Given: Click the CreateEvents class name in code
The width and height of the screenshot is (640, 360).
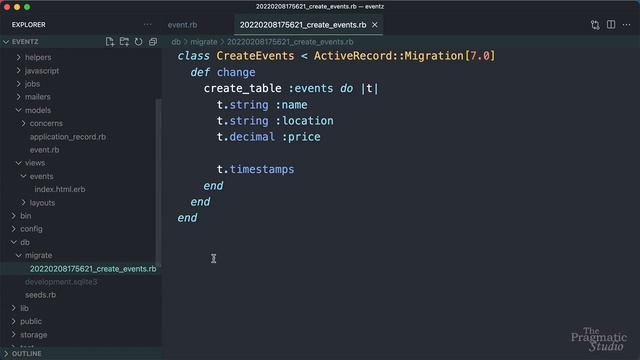Looking at the screenshot, I should (255, 56).
